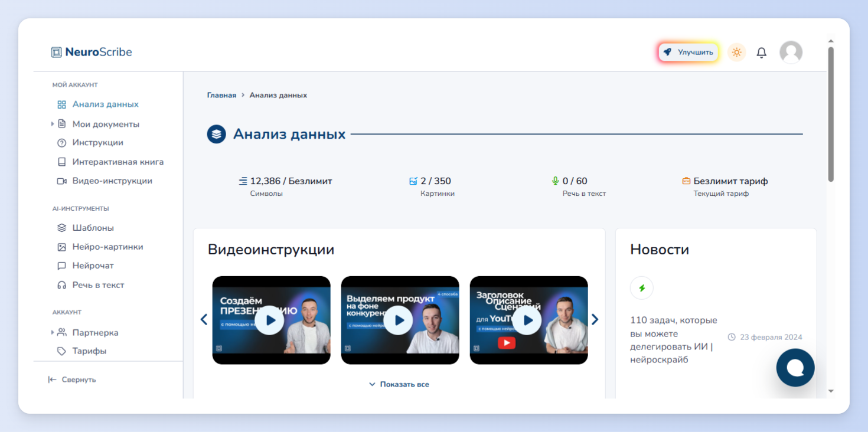Click Анализ данных breadcrumb text

(x=278, y=95)
